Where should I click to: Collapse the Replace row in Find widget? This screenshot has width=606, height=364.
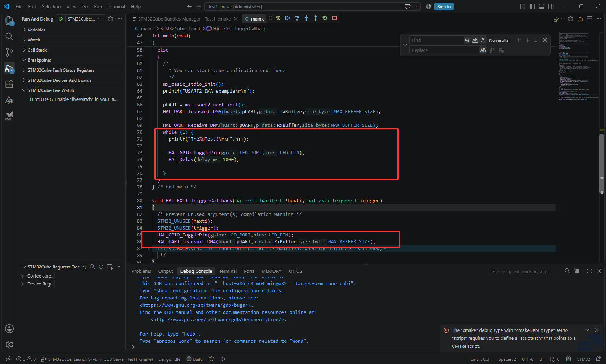[x=405, y=45]
